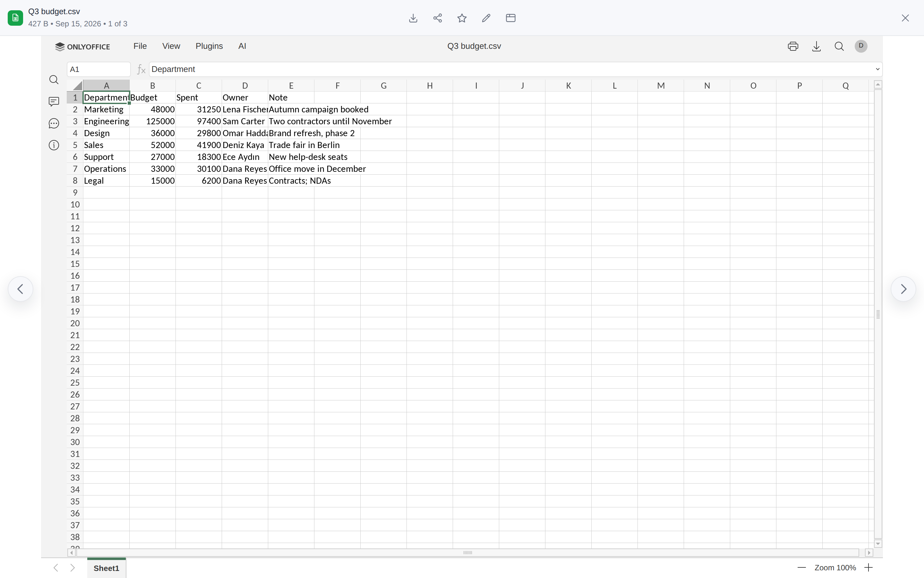
Task: Zoom out with the minus button
Action: coord(802,568)
